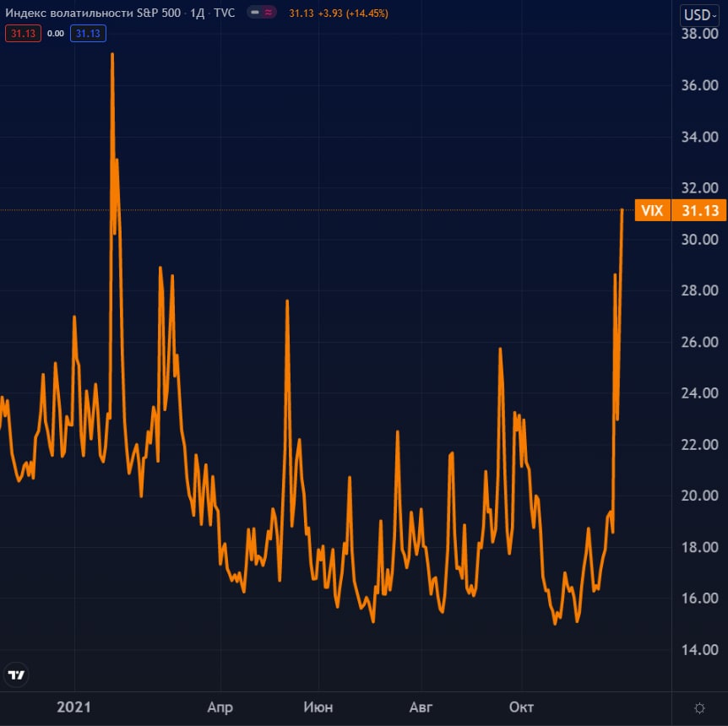Screen dimensions: 728x726
Task: Click the market status dash icon
Action: pyautogui.click(x=255, y=13)
